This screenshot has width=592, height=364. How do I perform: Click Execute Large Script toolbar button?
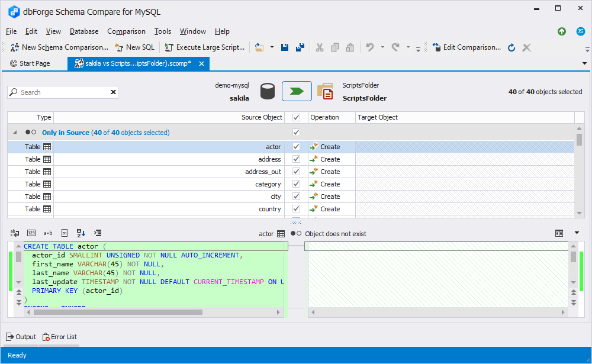coord(205,47)
